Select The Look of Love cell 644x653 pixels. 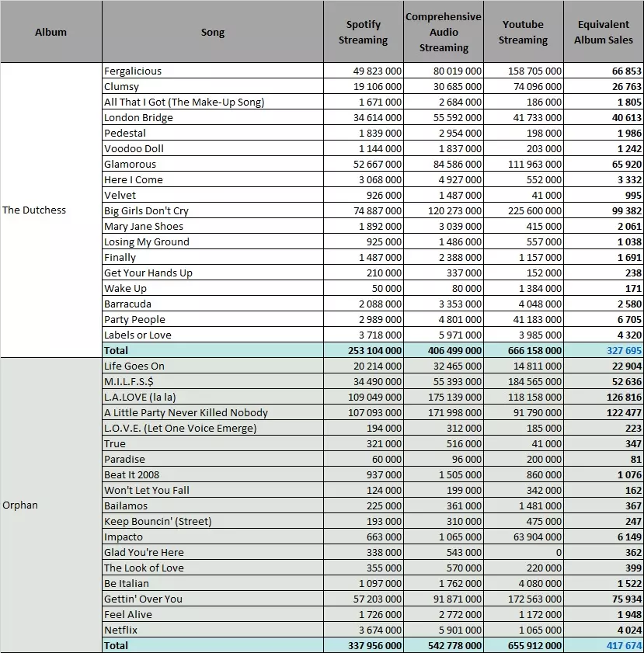click(212, 568)
